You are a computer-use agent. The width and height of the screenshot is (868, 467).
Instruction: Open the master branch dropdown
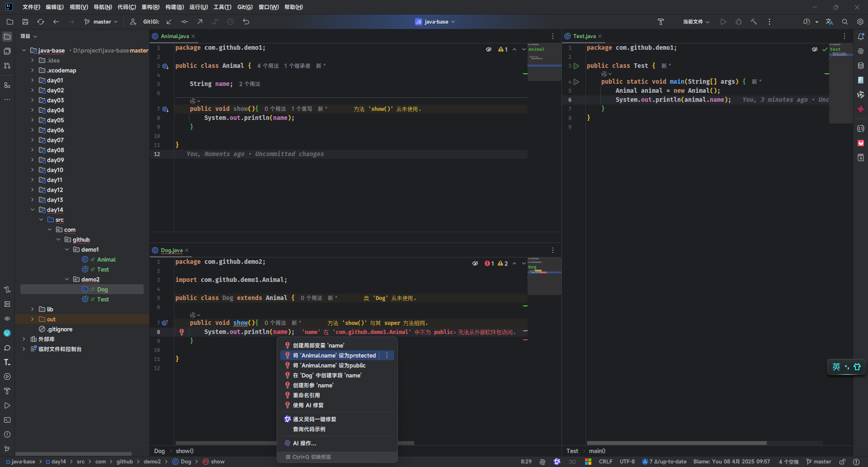101,22
